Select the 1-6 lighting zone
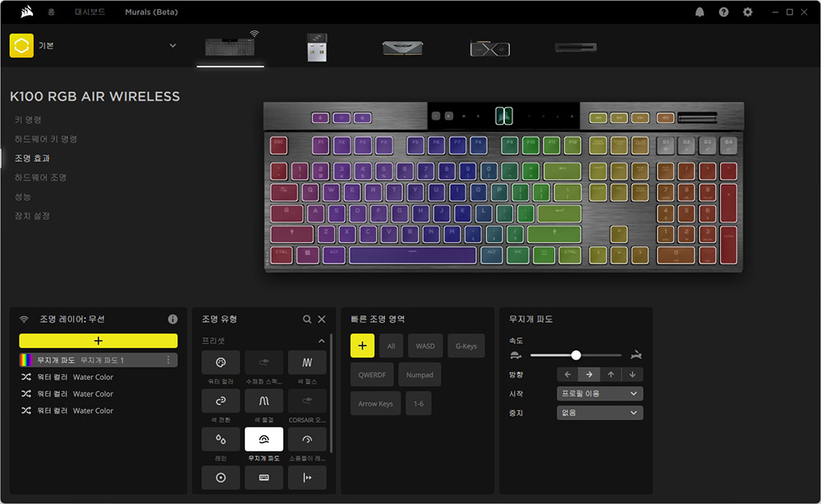This screenshot has height=504, width=821. coord(419,404)
